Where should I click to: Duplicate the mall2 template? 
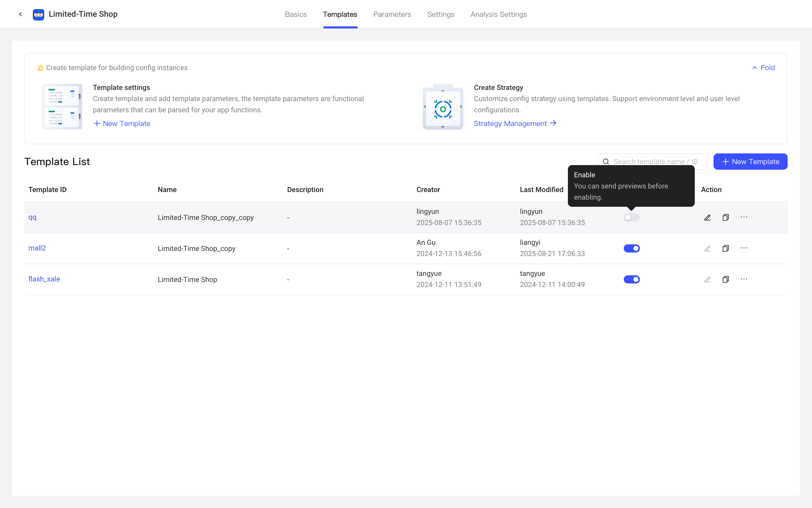click(x=725, y=248)
